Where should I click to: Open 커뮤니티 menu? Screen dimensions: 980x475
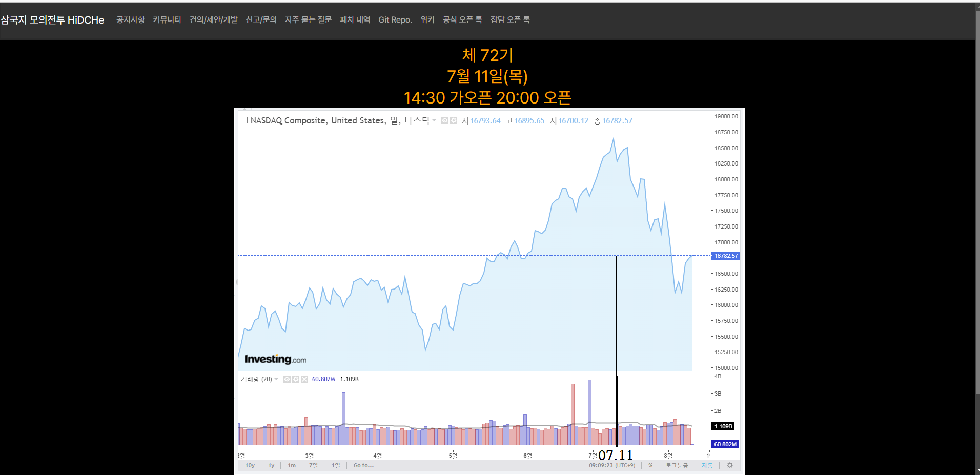tap(167, 19)
